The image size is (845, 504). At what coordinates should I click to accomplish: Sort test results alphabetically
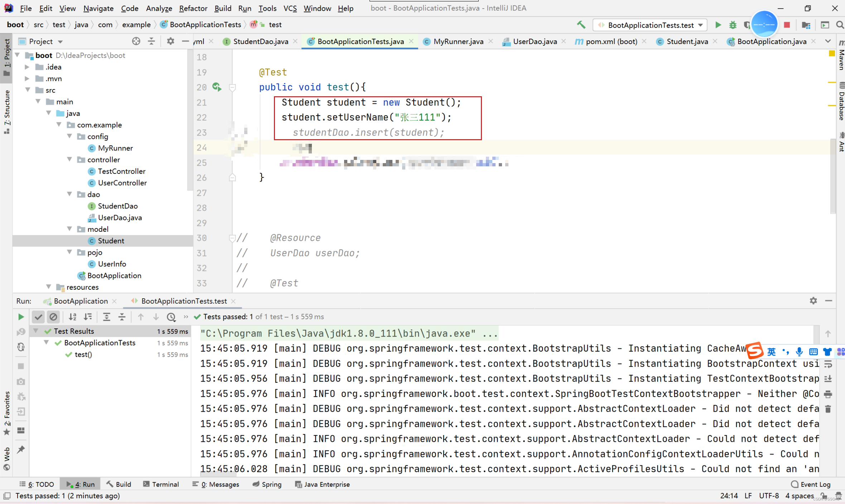click(73, 317)
